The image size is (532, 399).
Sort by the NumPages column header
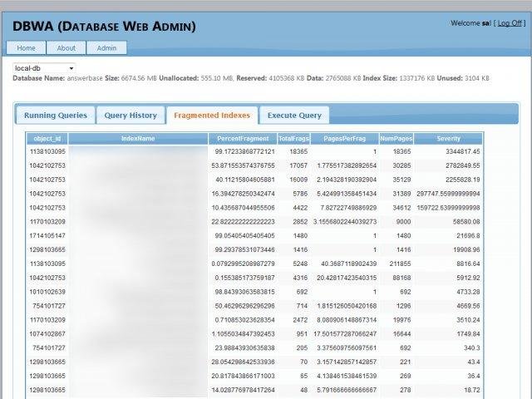point(396,138)
